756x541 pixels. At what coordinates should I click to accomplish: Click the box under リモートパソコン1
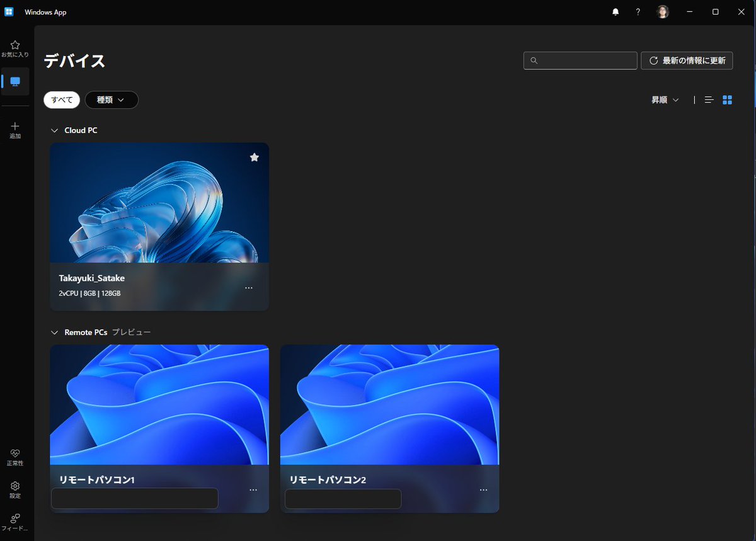click(x=135, y=498)
